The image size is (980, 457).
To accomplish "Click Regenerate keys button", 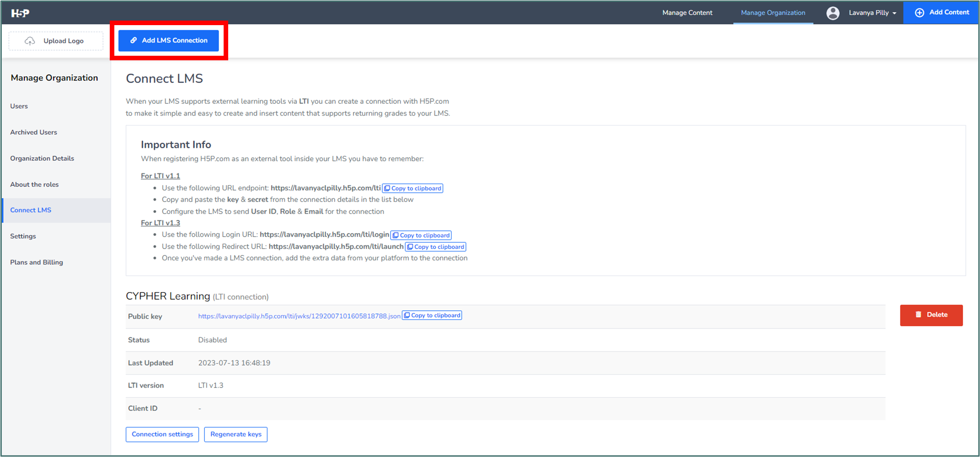I will click(236, 434).
